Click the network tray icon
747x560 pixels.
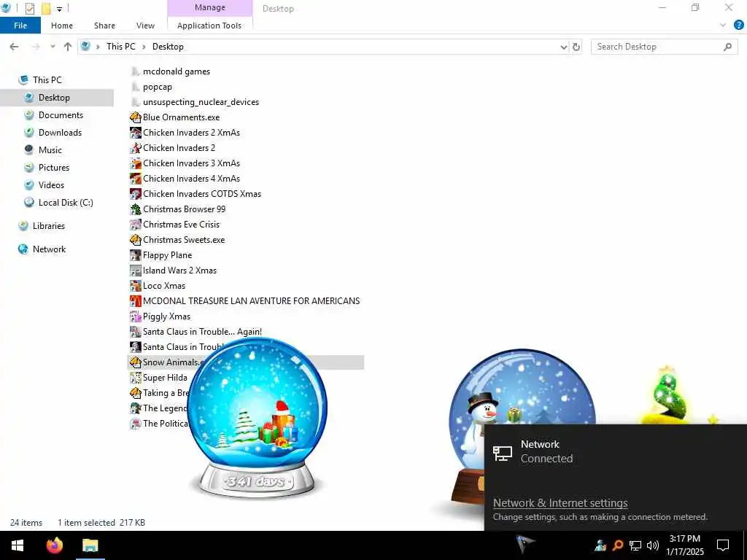tap(635, 545)
